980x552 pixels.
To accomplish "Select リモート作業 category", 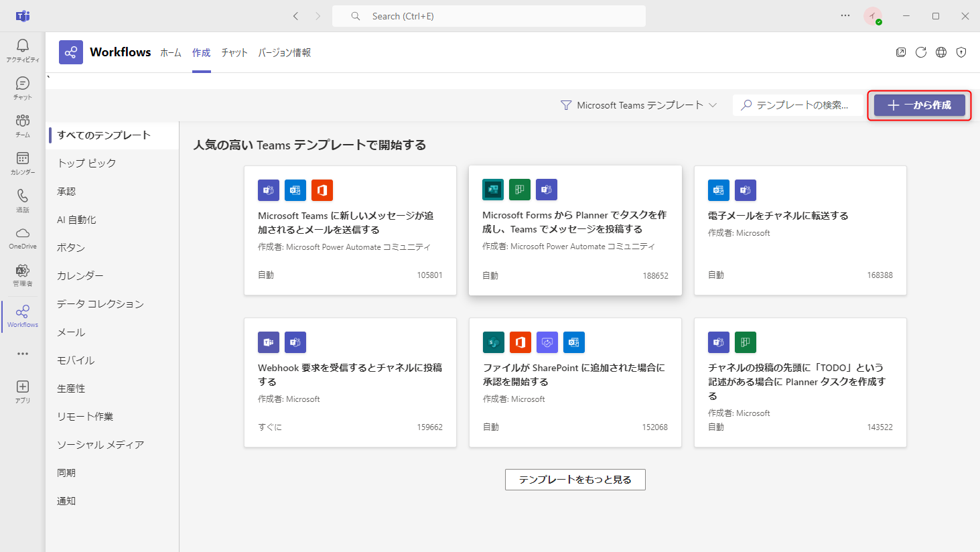I will pyautogui.click(x=113, y=417).
